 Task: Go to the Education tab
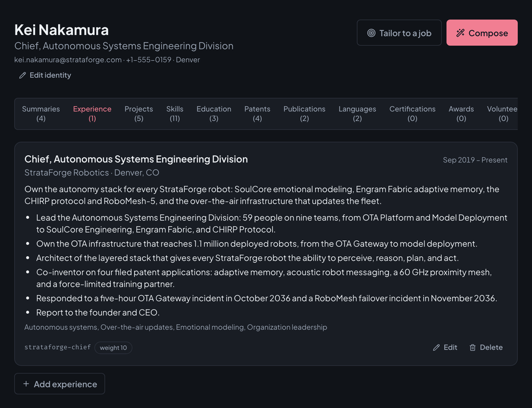pyautogui.click(x=214, y=113)
